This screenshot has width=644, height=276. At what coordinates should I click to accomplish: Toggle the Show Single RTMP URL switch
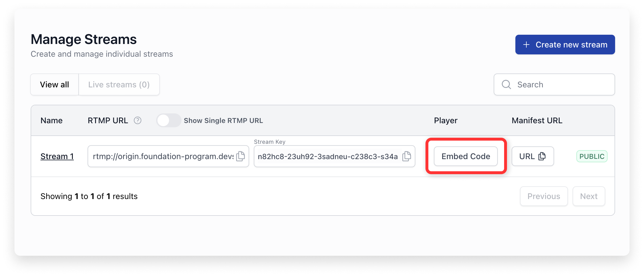(x=169, y=120)
